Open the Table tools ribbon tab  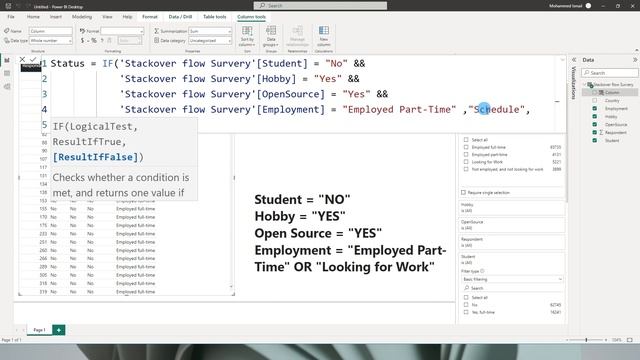pos(215,17)
